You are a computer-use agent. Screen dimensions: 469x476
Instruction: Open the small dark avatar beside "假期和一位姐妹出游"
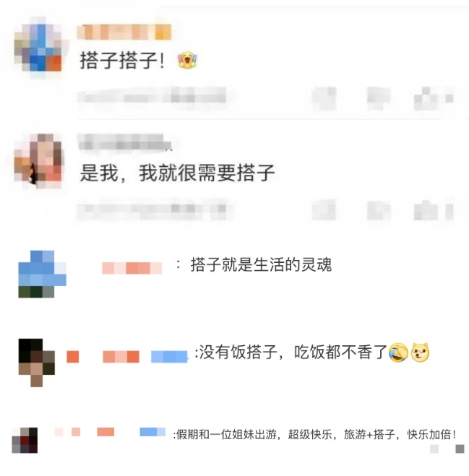coord(25,440)
